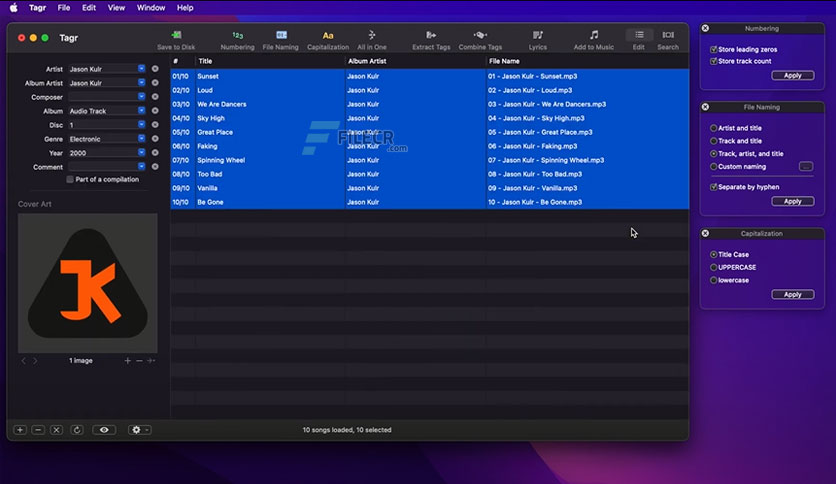Choose UPPERCASE capitalization
This screenshot has width=836, height=484.
coord(713,267)
